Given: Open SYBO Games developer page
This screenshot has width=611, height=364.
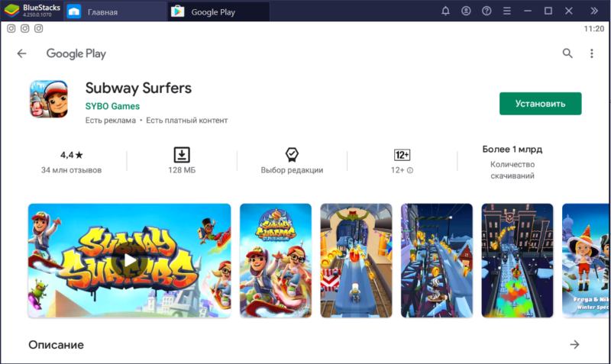Looking at the screenshot, I should (x=112, y=106).
